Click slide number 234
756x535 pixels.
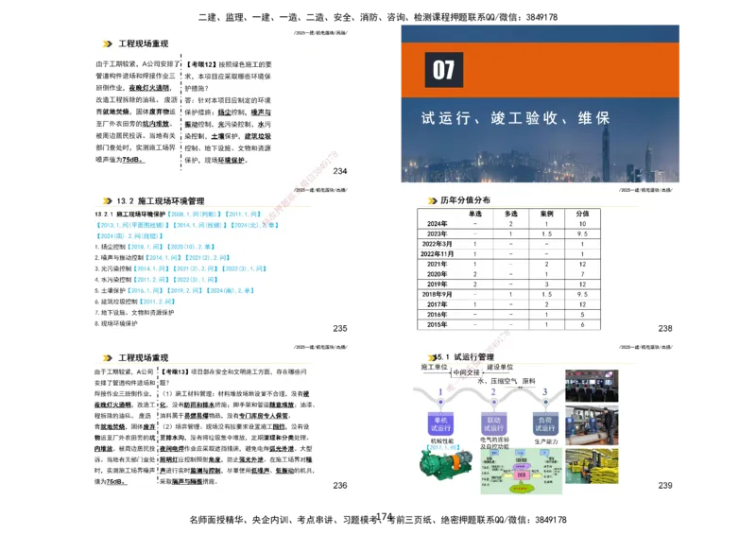340,171
